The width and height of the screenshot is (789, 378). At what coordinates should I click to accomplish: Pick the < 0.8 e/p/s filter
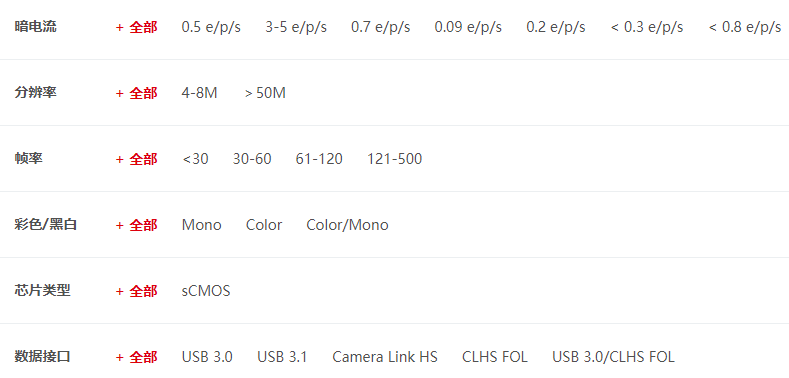point(745,27)
